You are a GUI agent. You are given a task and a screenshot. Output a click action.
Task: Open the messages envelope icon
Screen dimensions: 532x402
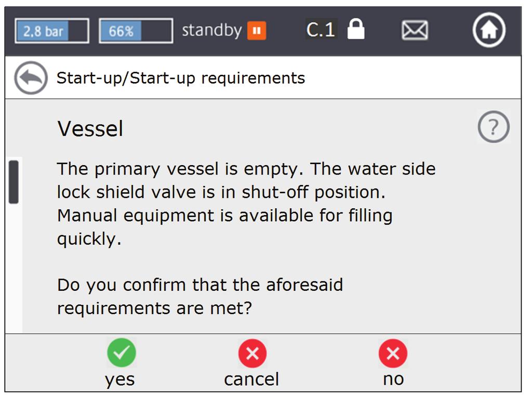click(x=415, y=30)
